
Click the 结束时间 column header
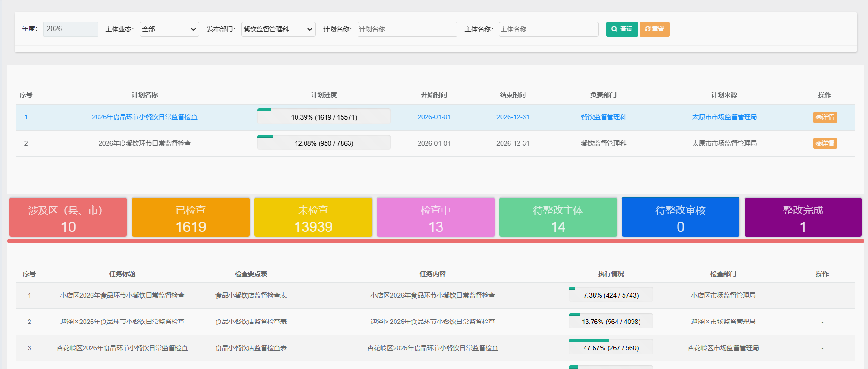[x=513, y=95]
